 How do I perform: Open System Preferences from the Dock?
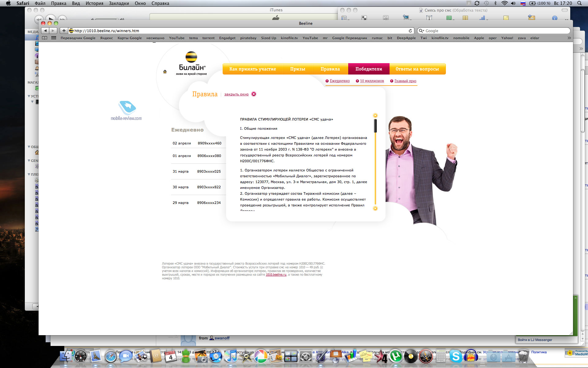pyautogui.click(x=306, y=356)
